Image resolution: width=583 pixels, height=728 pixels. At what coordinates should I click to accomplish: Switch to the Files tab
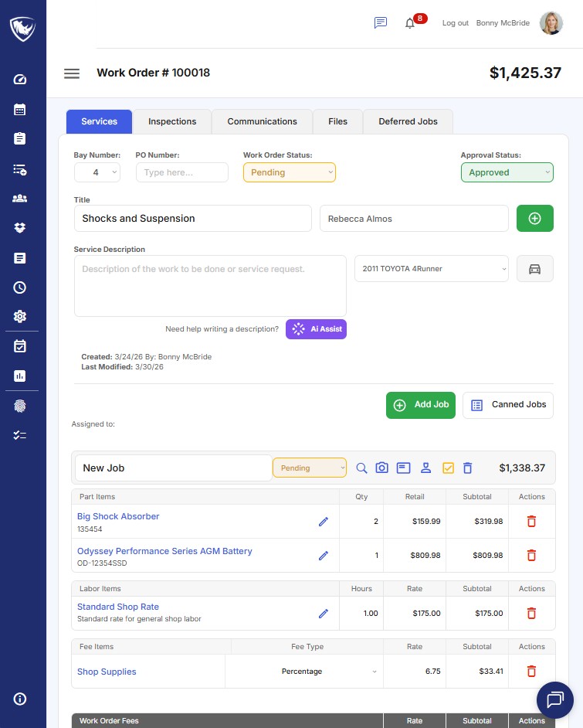(x=337, y=121)
